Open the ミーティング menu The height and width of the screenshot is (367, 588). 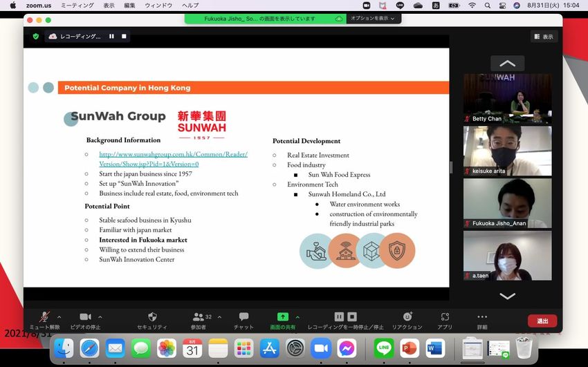[77, 6]
